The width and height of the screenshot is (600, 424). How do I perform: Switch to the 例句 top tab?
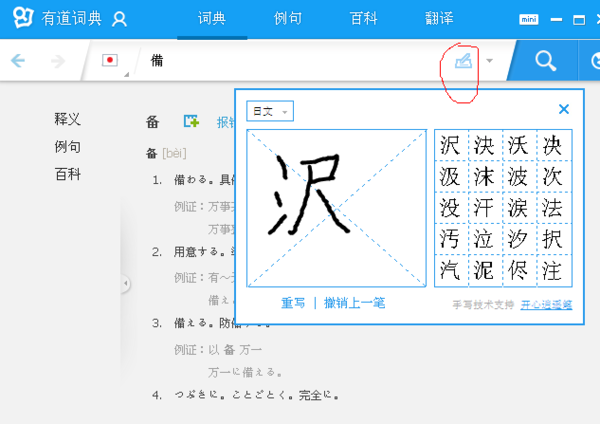[x=288, y=18]
